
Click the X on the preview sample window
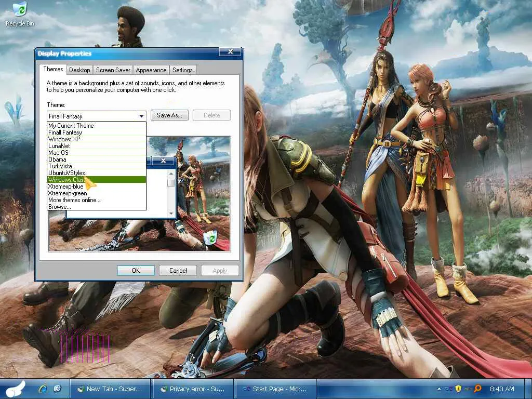[163, 161]
